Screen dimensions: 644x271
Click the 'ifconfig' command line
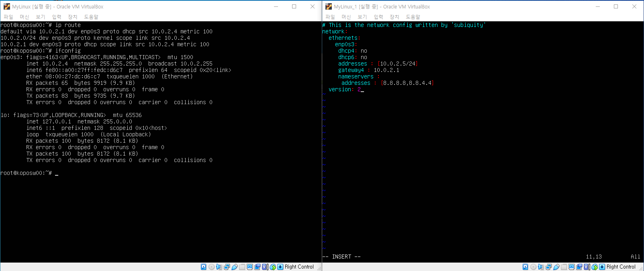41,51
